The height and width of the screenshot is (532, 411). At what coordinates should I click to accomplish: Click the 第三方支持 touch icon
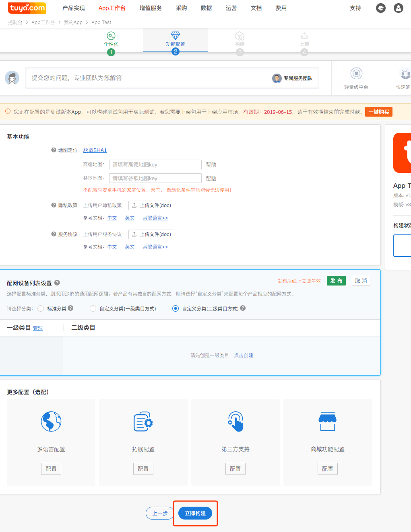[x=235, y=421]
